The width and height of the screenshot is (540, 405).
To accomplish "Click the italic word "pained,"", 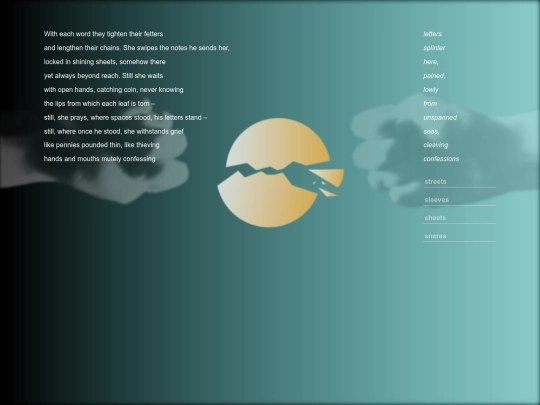I will [x=434, y=76].
